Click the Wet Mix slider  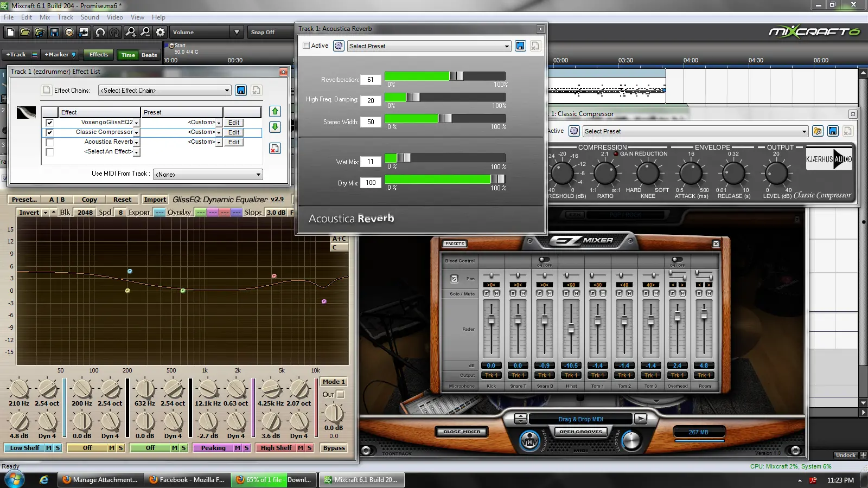click(x=445, y=158)
